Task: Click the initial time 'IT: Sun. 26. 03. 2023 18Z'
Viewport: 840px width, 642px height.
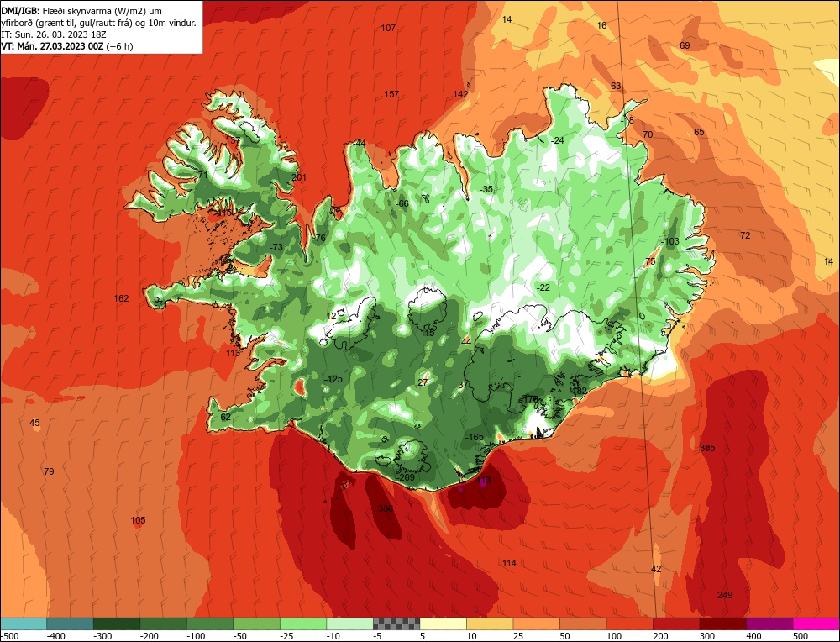Action: click(x=54, y=34)
